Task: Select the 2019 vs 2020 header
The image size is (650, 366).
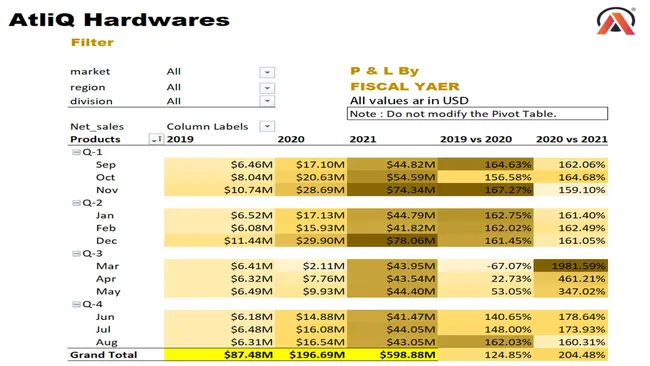Action: [x=476, y=139]
